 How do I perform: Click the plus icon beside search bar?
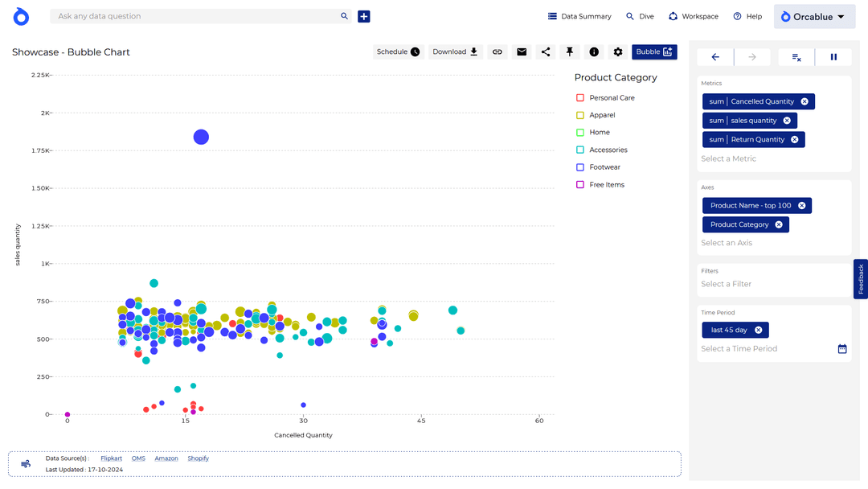(364, 16)
